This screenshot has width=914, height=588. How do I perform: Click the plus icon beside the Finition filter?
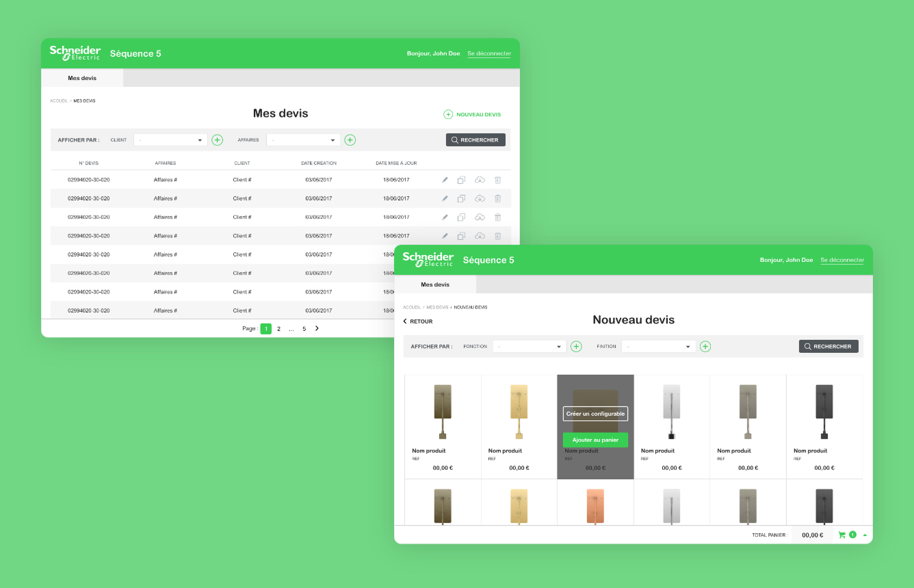705,346
